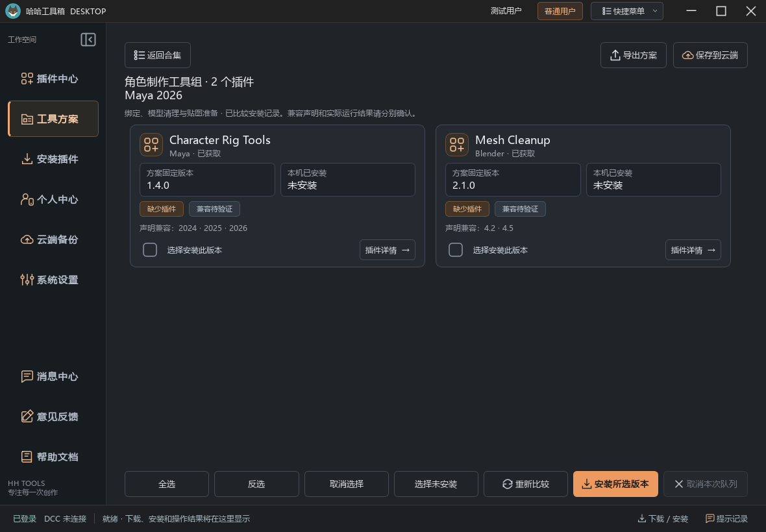
Task: Click the heading 角色制作工具组 · 2 个插件
Action: (x=189, y=82)
